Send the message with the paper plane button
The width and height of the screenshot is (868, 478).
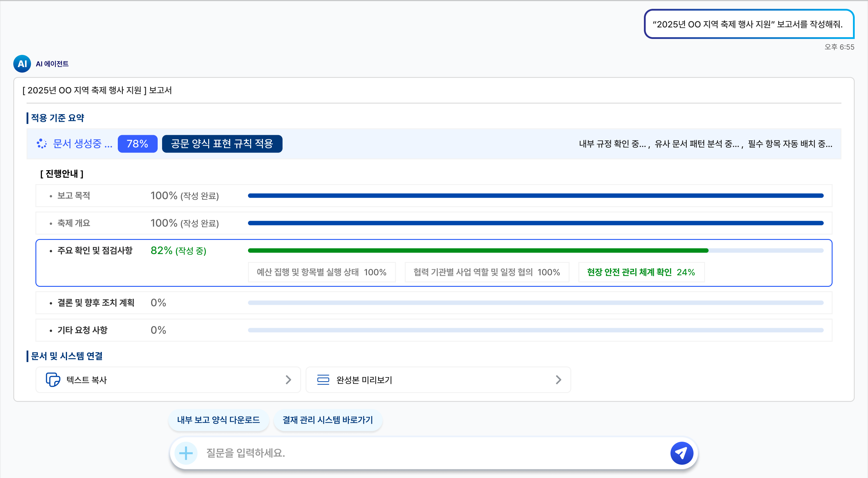click(x=681, y=453)
